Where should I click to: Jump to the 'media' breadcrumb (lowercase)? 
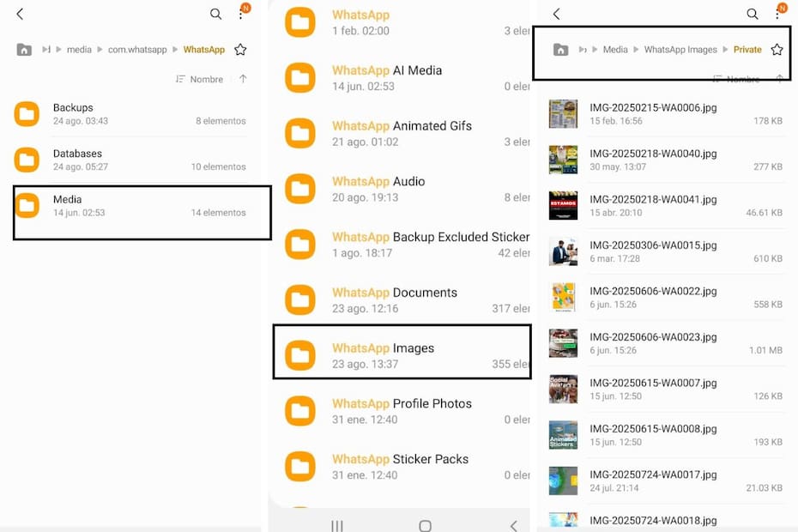pos(80,50)
